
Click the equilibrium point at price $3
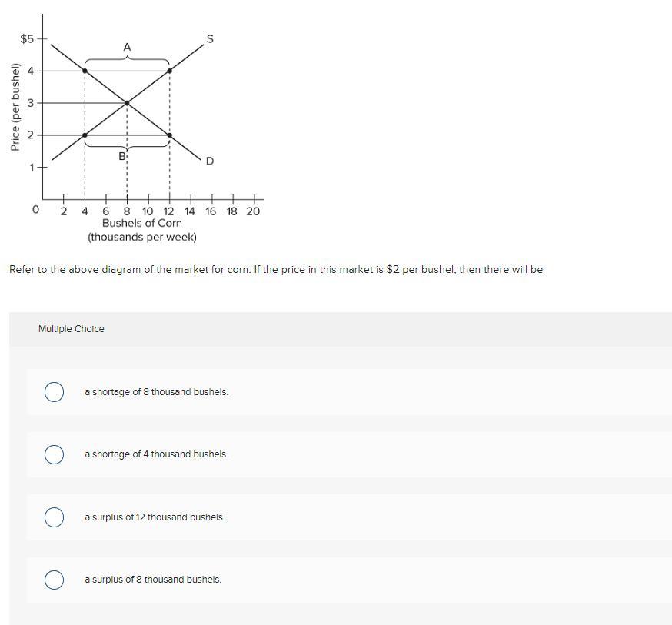tap(127, 102)
